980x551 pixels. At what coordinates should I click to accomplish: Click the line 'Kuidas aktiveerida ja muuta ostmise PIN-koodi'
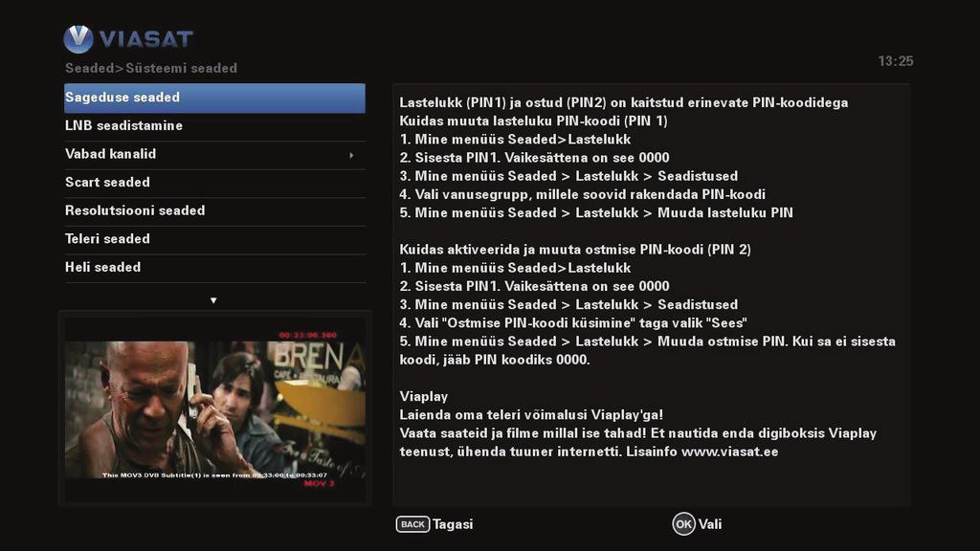(x=575, y=250)
